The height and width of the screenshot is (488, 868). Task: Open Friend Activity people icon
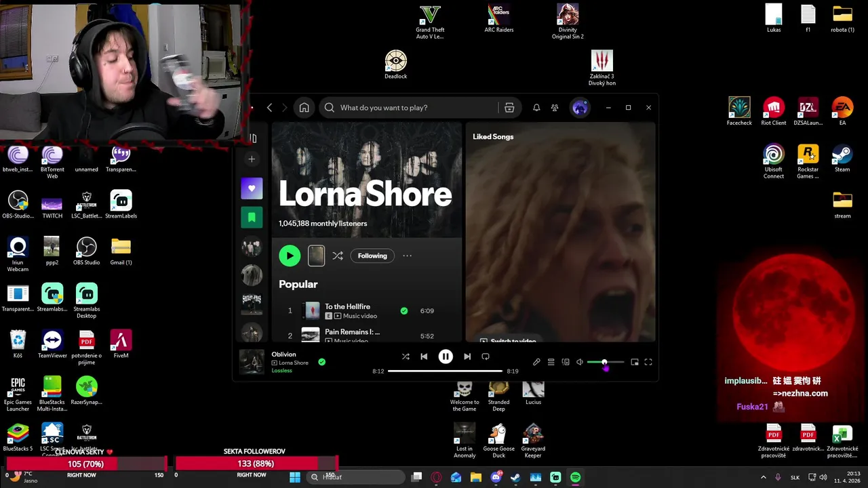(555, 108)
